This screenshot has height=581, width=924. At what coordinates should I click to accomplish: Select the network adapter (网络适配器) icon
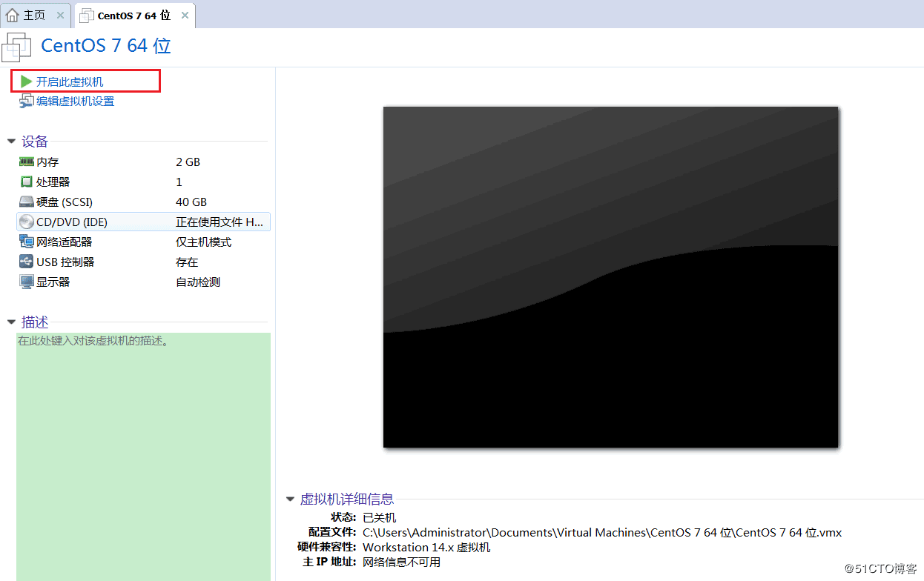point(27,242)
